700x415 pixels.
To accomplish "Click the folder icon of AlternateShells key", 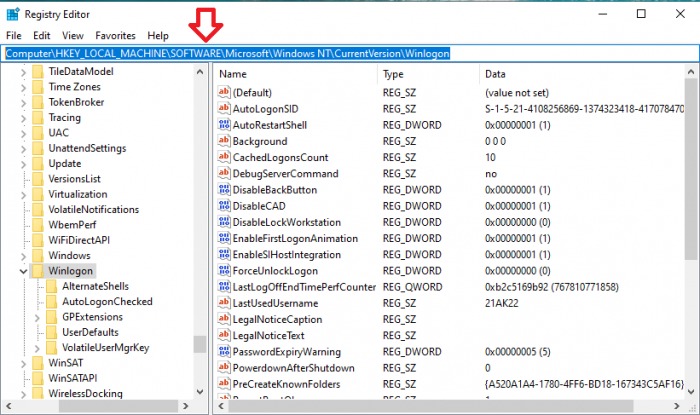I will (52, 286).
